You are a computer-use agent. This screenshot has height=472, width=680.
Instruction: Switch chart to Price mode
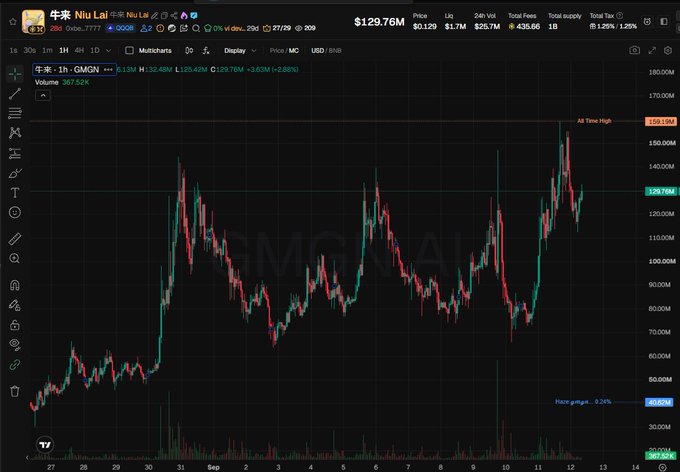coord(276,50)
